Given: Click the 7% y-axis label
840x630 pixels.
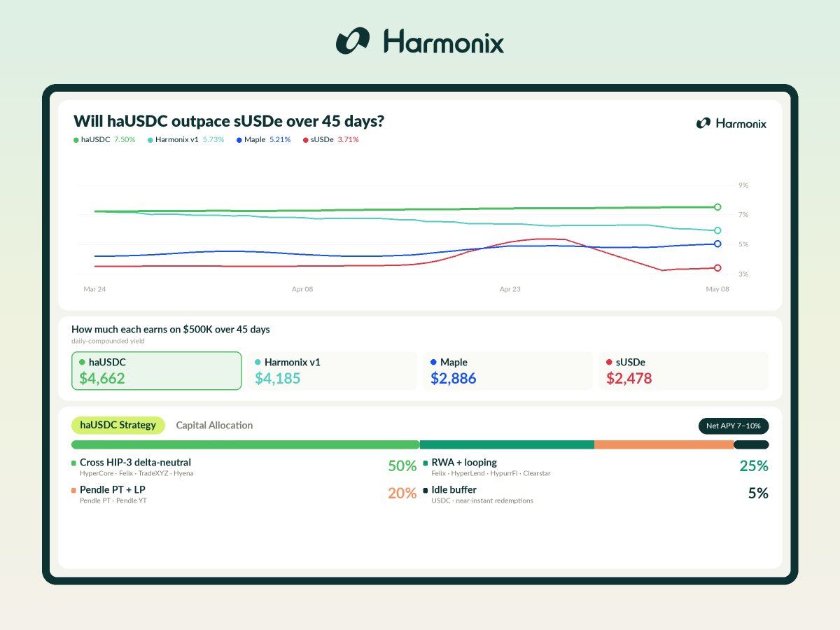Looking at the screenshot, I should pos(743,215).
